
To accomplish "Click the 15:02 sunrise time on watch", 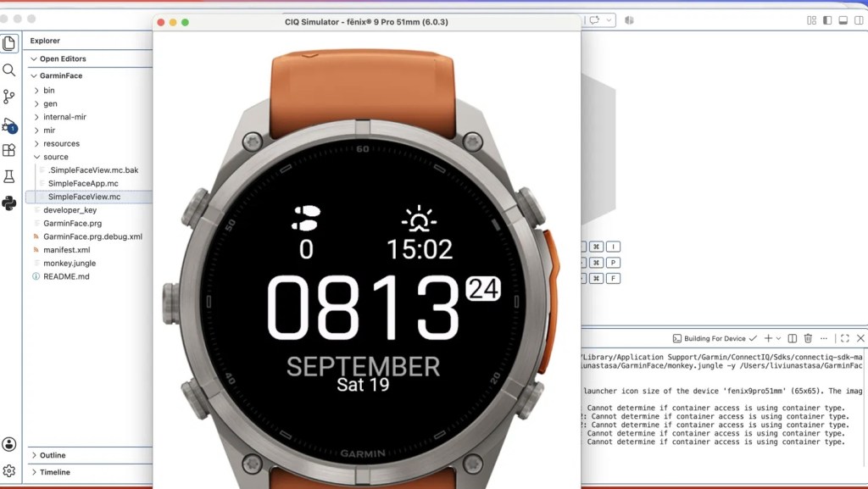I will (419, 249).
